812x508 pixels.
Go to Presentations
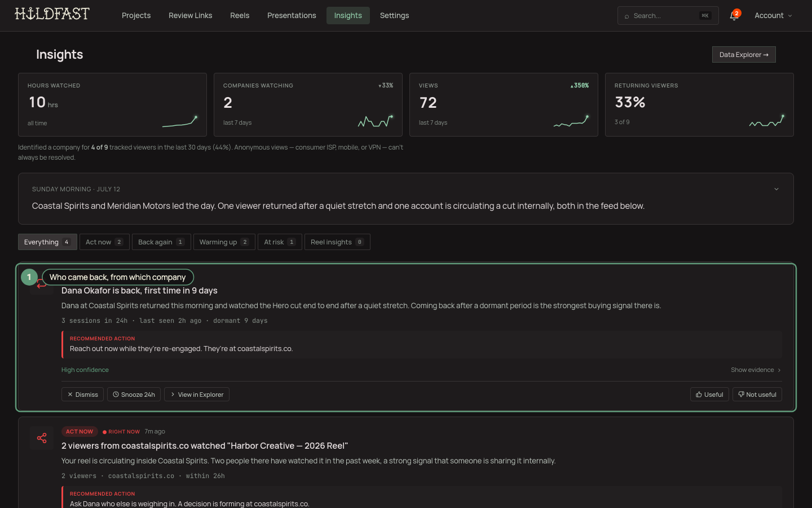(x=292, y=16)
